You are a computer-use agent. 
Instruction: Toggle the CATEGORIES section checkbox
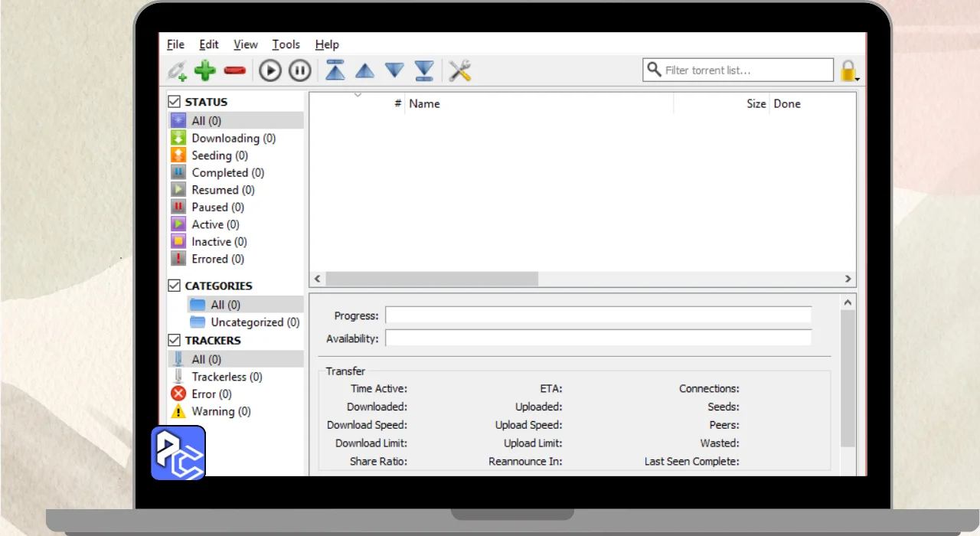[175, 286]
